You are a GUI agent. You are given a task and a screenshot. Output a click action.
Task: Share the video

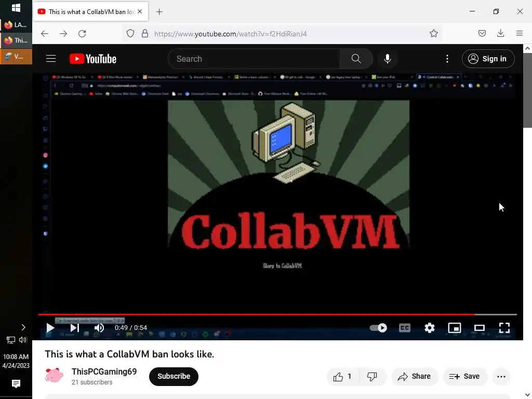click(414, 377)
